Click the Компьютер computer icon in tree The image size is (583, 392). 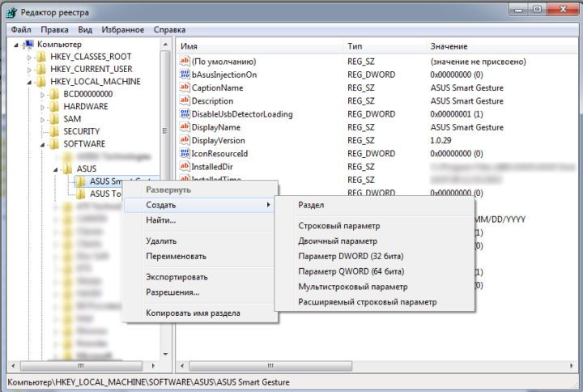click(28, 45)
